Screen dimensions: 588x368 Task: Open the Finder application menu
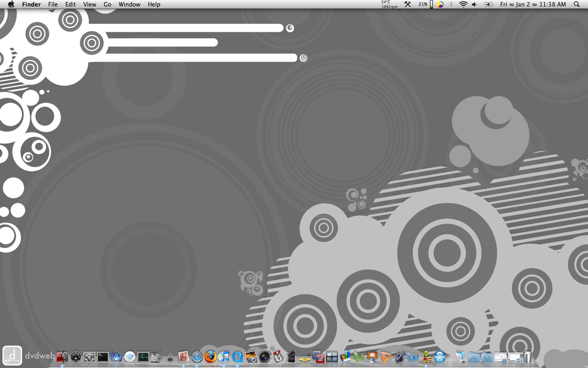point(31,4)
